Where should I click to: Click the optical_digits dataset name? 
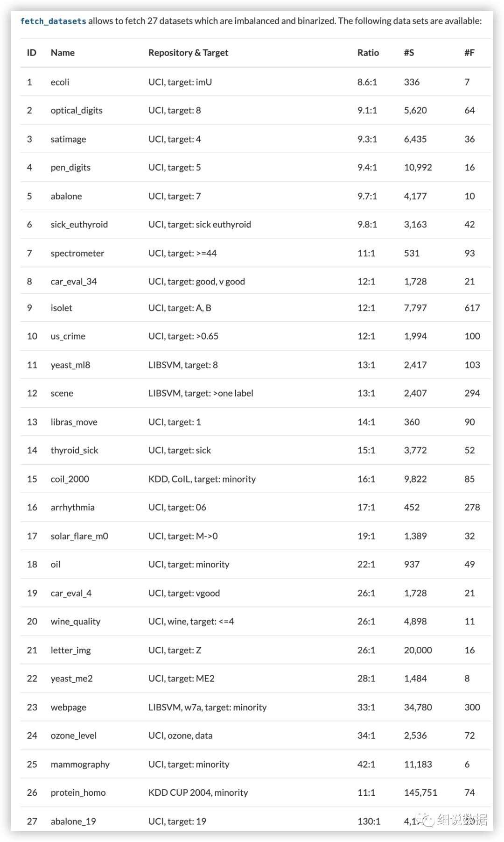tap(77, 111)
